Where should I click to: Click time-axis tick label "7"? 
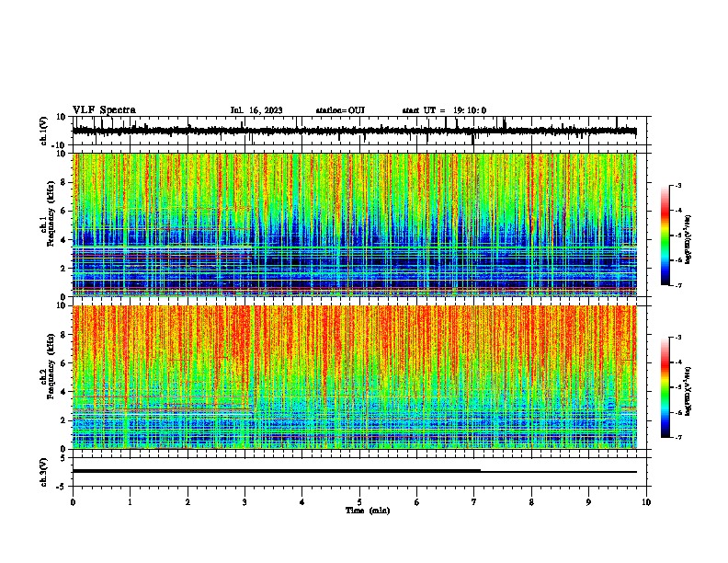point(474,502)
